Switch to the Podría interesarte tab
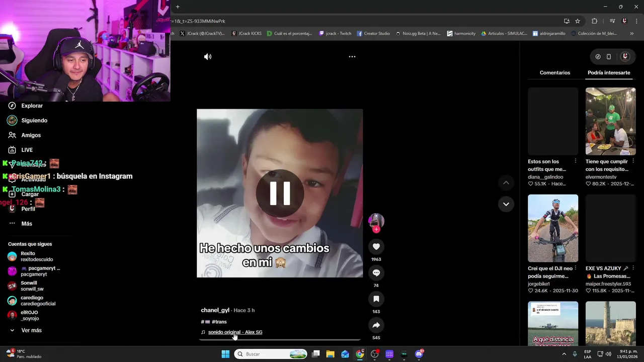Image resolution: width=644 pixels, height=362 pixels. (x=609, y=72)
